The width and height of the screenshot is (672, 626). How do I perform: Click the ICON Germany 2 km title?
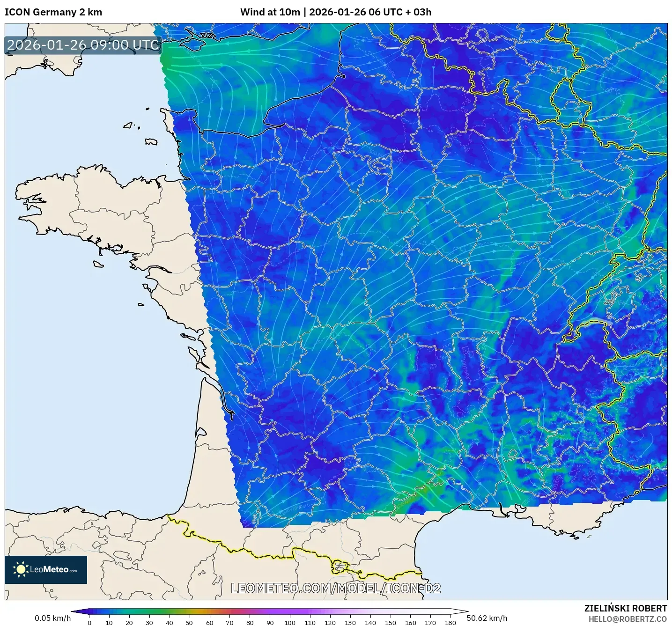tap(53, 12)
